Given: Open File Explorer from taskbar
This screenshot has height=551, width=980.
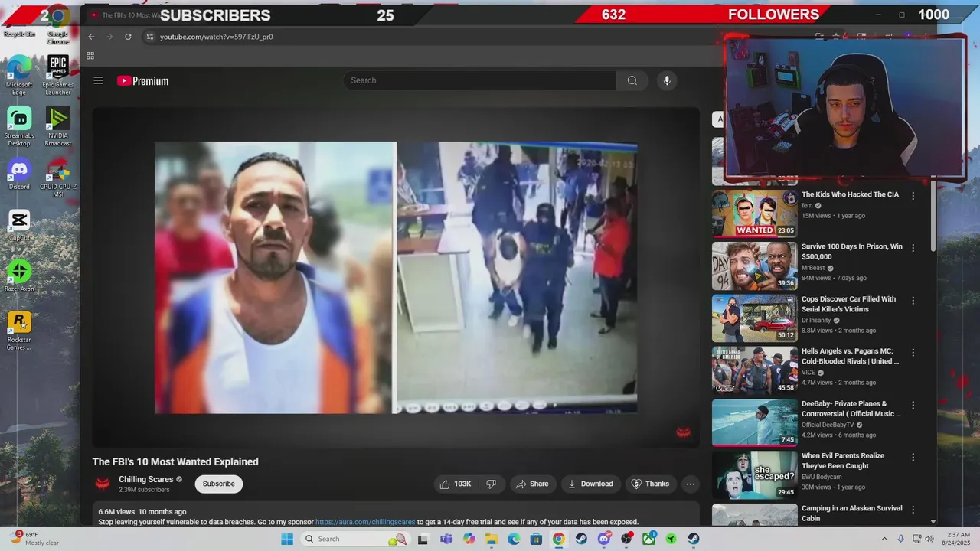Looking at the screenshot, I should tap(491, 539).
